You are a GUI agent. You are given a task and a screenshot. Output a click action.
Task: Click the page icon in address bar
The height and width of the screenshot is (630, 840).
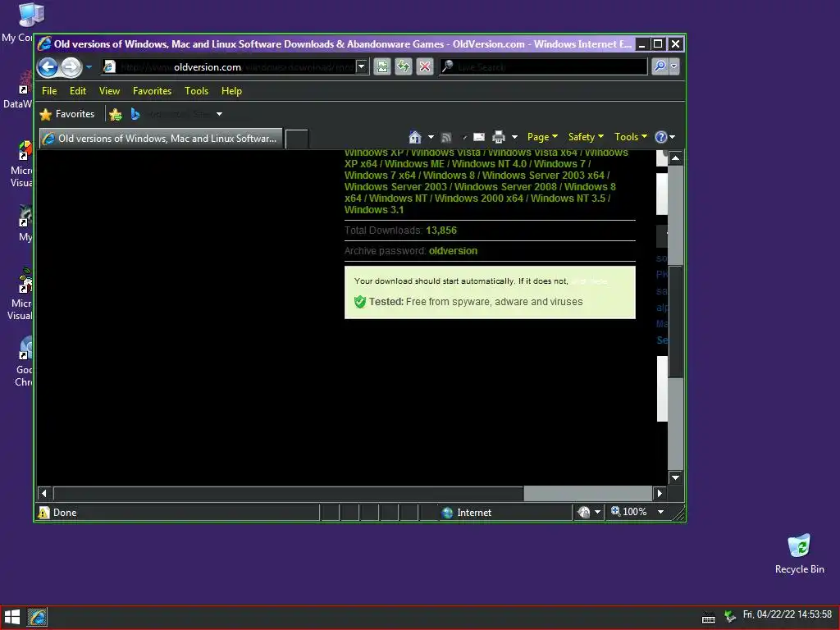coord(109,66)
